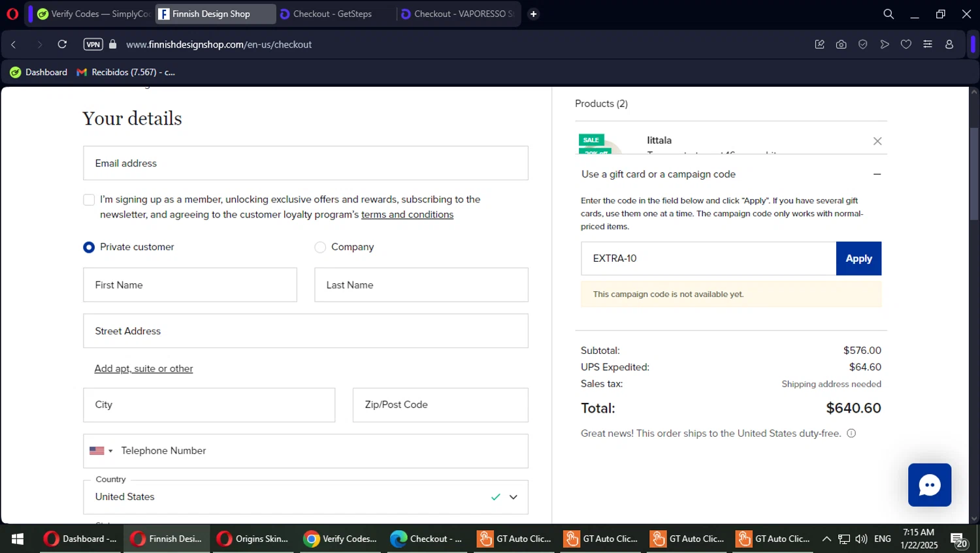Click the Street Address field

306,331
